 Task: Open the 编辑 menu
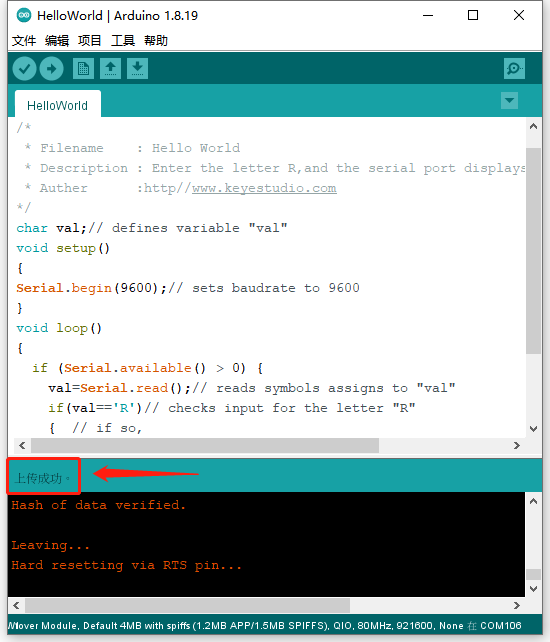click(x=57, y=41)
